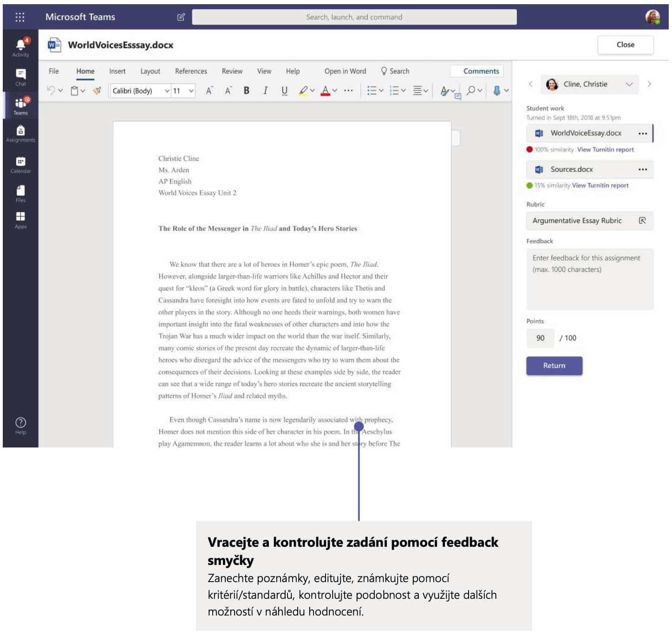Click the Undo icon
This screenshot has width=672, height=635.
(x=51, y=91)
